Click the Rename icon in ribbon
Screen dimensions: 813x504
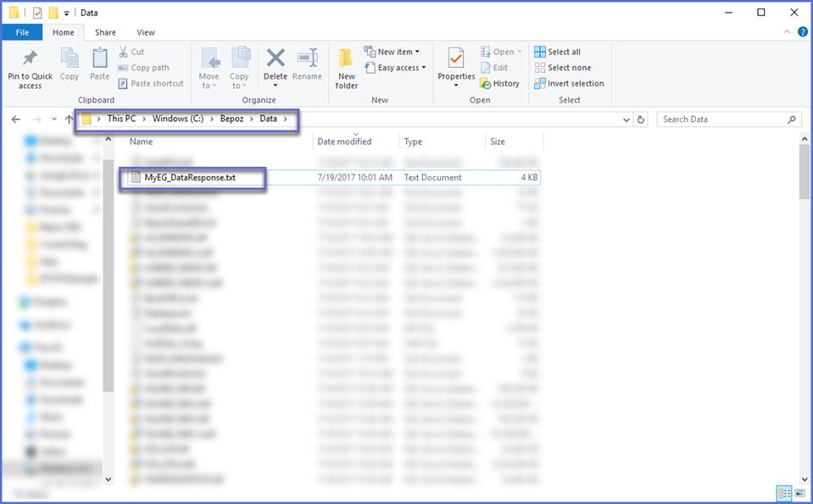[x=307, y=59]
